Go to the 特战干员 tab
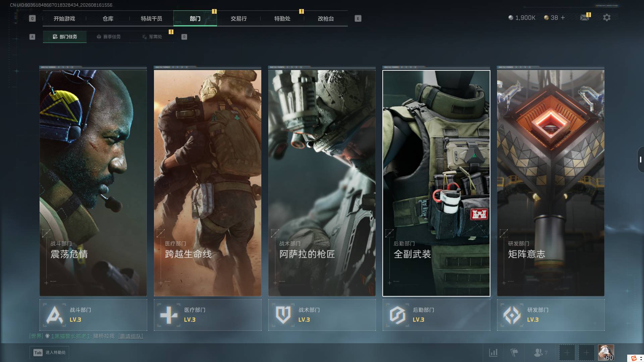The width and height of the screenshot is (644, 362). pos(152,18)
